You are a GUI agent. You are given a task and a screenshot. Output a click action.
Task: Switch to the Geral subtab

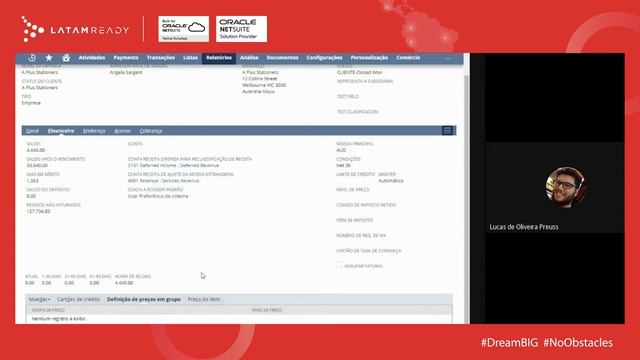32,131
